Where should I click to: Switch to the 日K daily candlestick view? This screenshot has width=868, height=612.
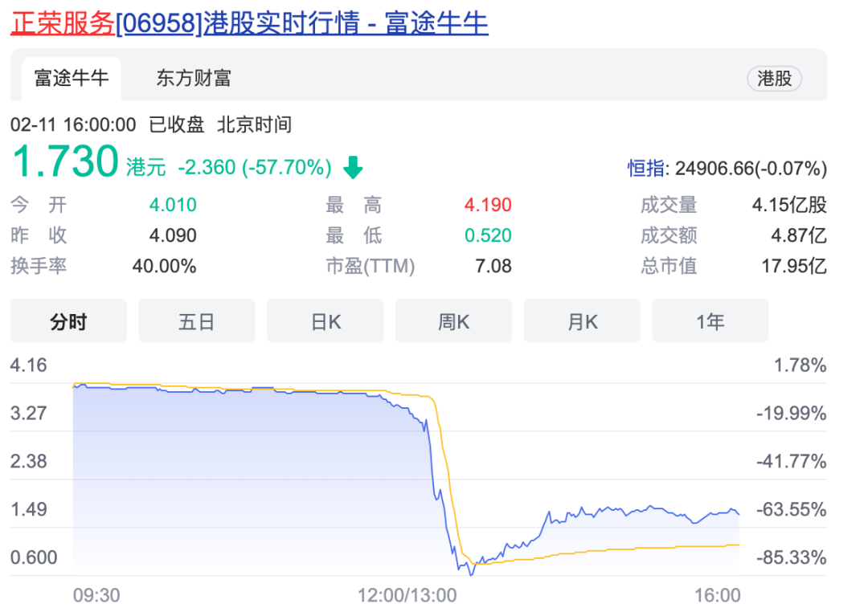pos(325,320)
